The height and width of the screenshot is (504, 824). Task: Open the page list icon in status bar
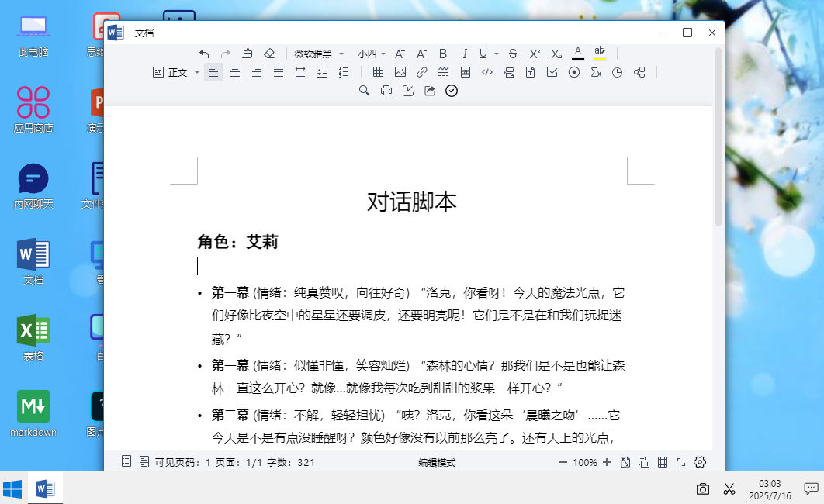click(126, 461)
